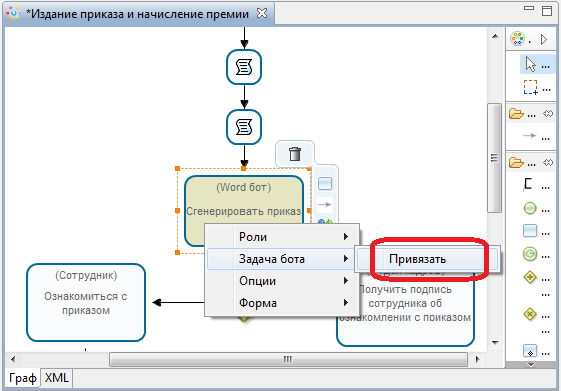Viewport: 561px width, 391px height.
Task: Pin the first palette drawer
Action: pos(548,114)
